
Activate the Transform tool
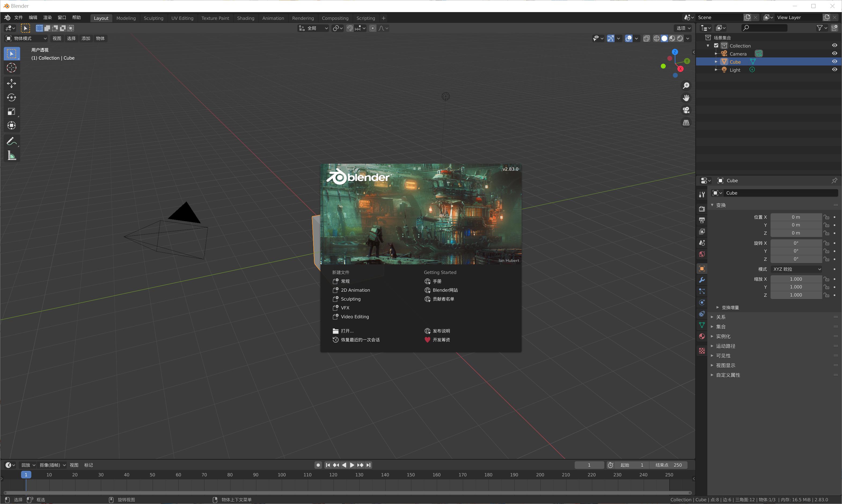click(12, 126)
